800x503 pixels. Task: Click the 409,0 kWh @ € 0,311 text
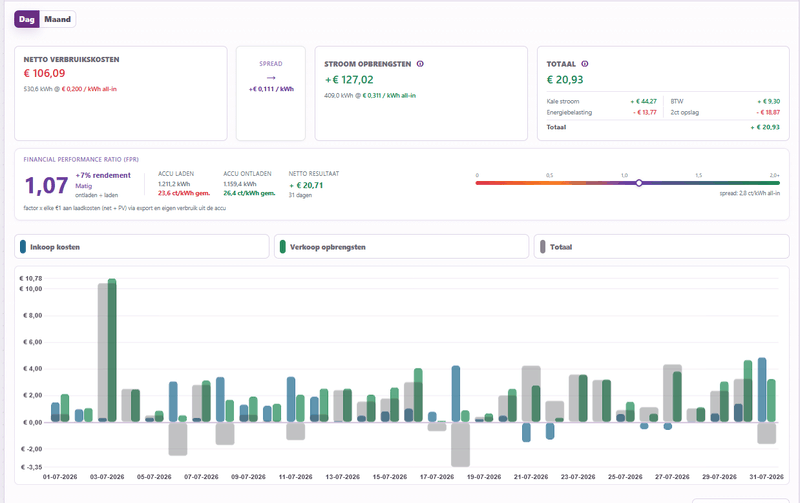tap(370, 95)
